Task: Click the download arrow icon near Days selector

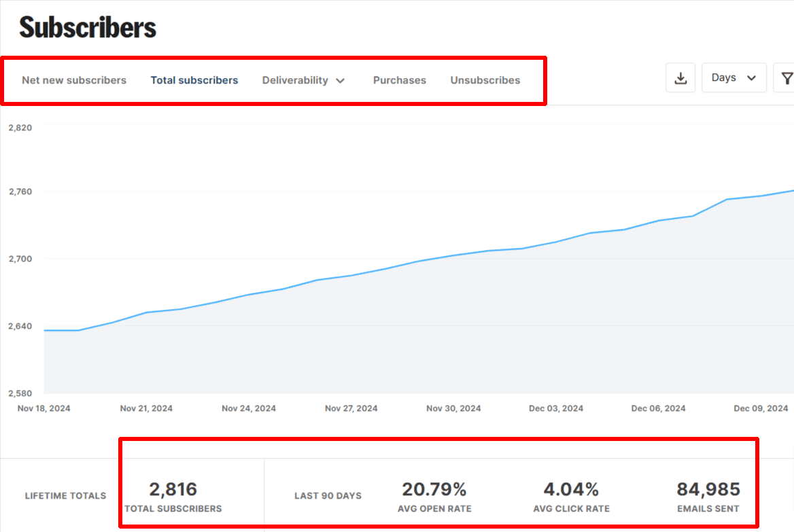Action: click(x=680, y=77)
